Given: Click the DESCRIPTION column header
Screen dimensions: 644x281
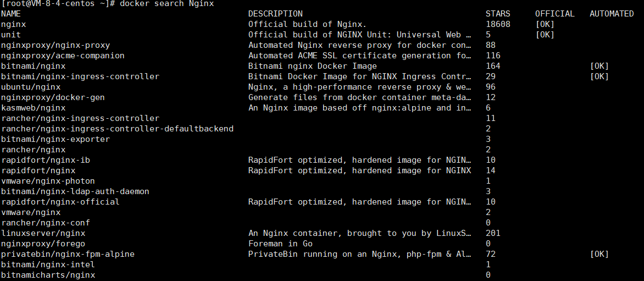Looking at the screenshot, I should 275,14.
